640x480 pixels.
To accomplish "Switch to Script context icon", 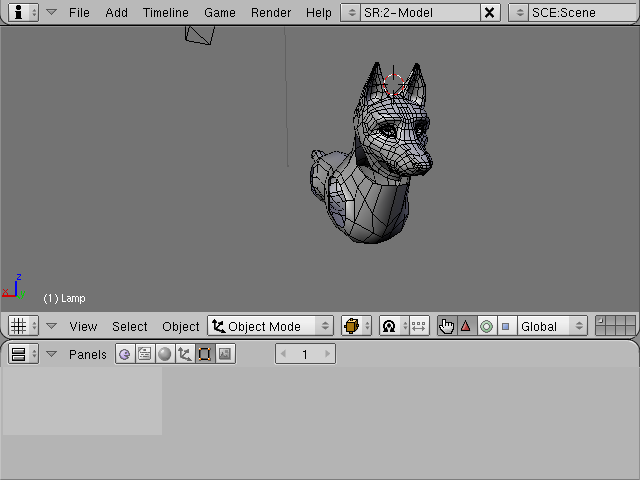I will coord(145,354).
